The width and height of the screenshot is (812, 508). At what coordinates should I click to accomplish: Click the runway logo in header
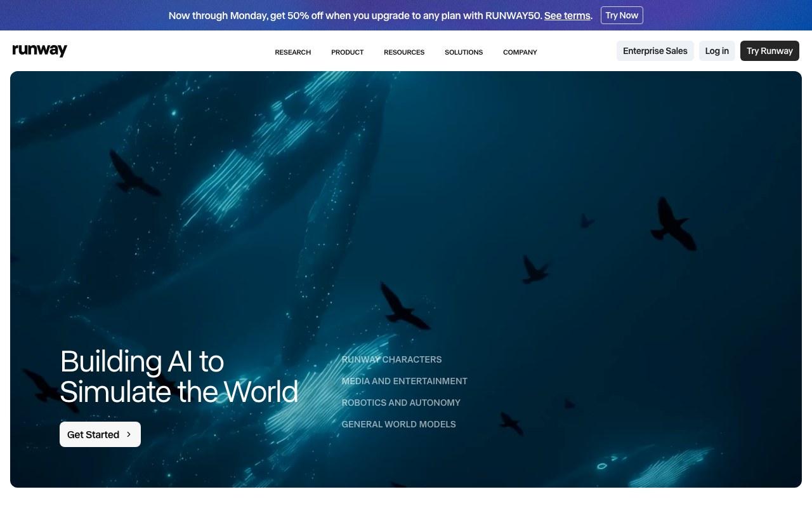click(40, 50)
